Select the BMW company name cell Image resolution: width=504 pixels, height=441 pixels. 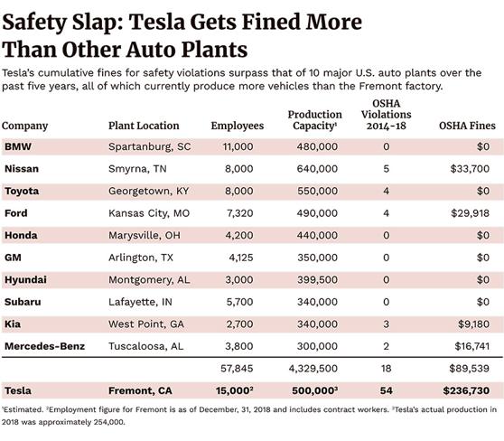(x=18, y=146)
